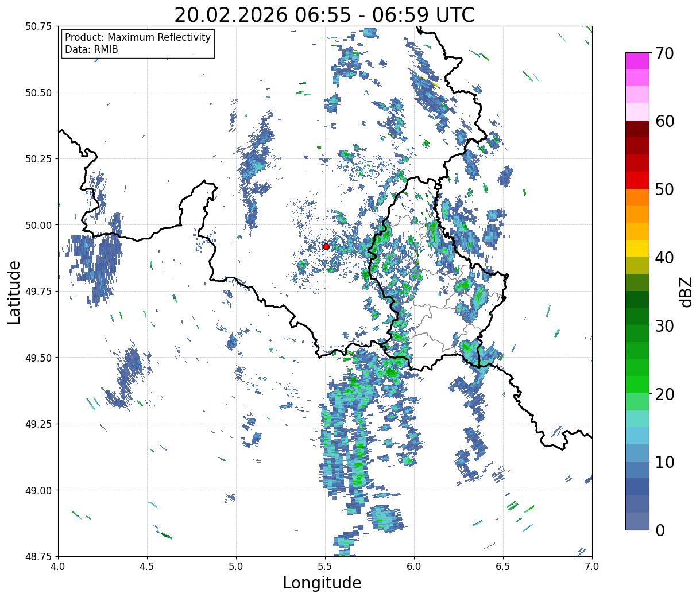700x597 pixels.
Task: Click the colorbar tick label 40
Action: tap(664, 258)
